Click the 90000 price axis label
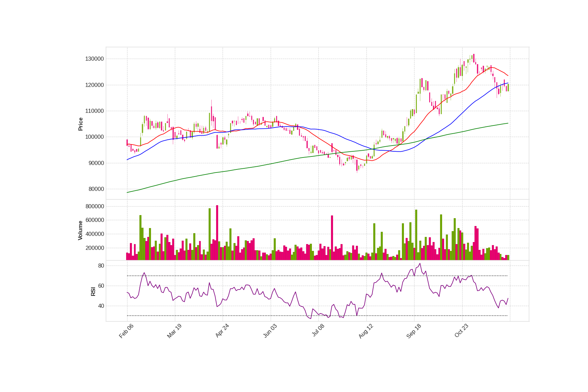The image size is (588, 392). [x=96, y=163]
